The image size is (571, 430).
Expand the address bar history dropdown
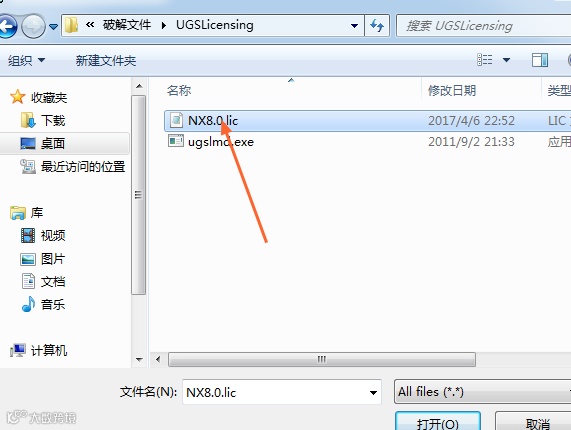354,26
